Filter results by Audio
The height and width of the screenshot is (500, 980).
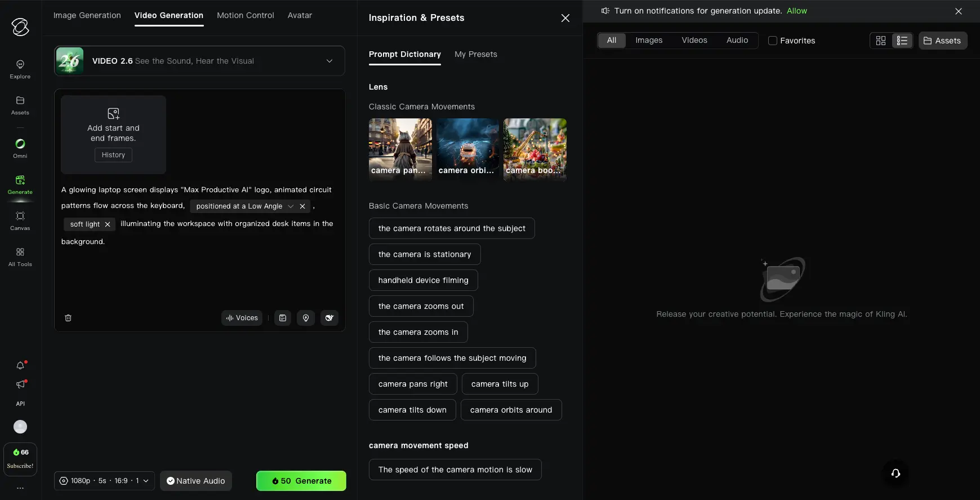click(737, 41)
